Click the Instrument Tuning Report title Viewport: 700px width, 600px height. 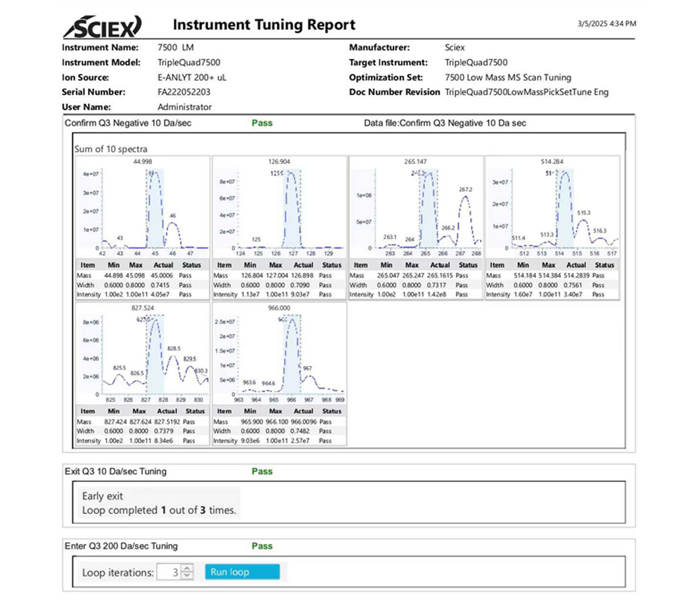[x=264, y=25]
